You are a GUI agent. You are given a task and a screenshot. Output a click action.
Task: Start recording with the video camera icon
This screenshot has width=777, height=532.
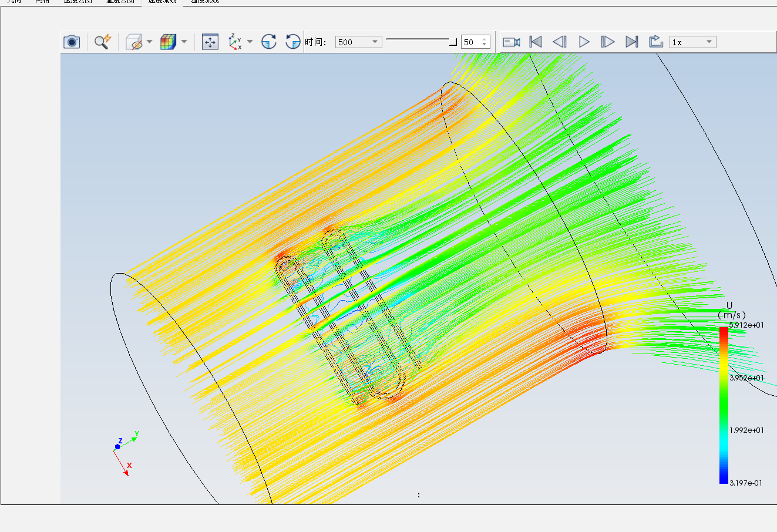pos(512,42)
